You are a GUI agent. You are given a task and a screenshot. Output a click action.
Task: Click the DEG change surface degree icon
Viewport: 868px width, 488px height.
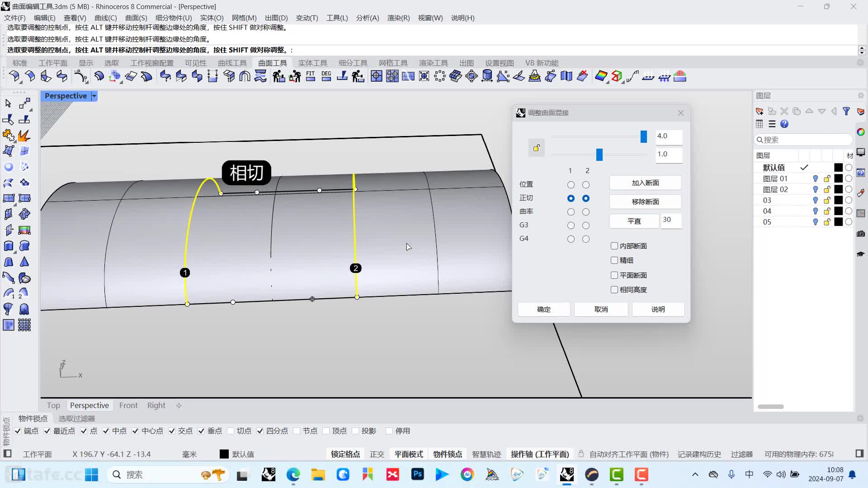[x=326, y=76]
